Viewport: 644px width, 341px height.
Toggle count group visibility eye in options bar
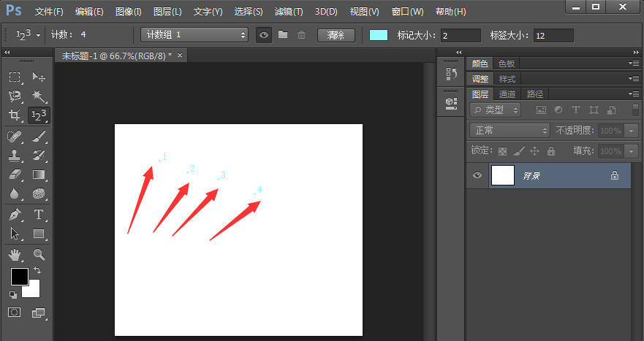click(x=264, y=35)
